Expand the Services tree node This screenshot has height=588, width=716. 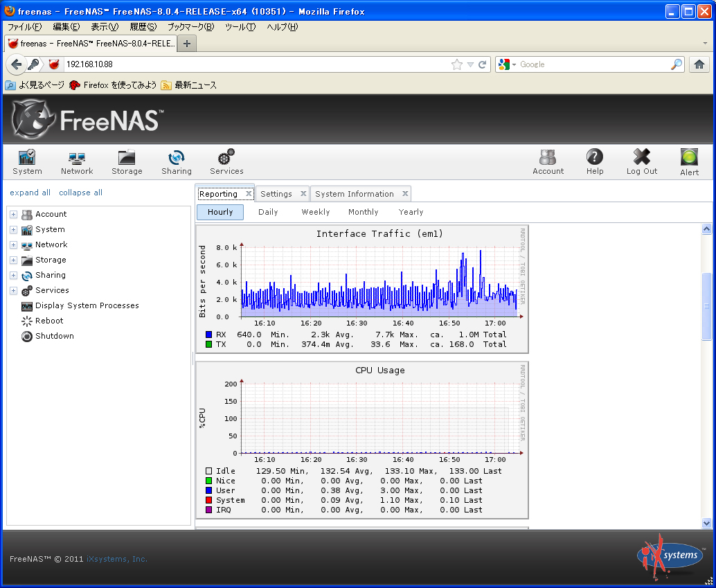[13, 291]
